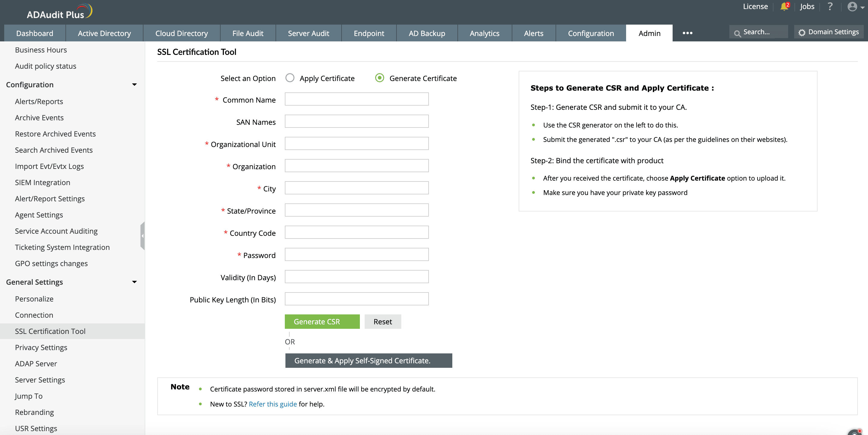The image size is (868, 435).
Task: Select the Apply Certificate radio button
Action: point(290,78)
